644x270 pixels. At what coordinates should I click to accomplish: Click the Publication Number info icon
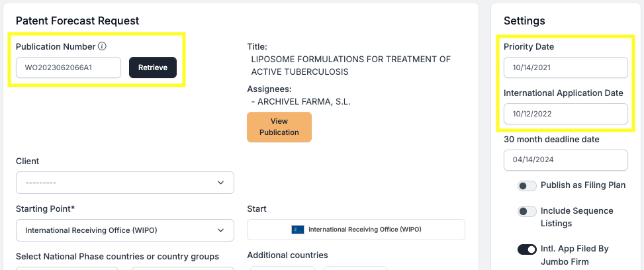pyautogui.click(x=102, y=46)
